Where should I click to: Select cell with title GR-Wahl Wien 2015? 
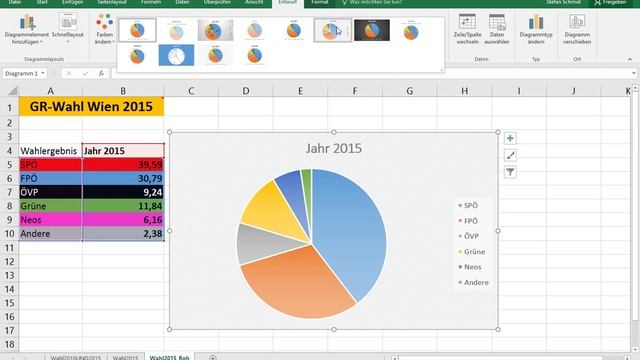[x=91, y=107]
